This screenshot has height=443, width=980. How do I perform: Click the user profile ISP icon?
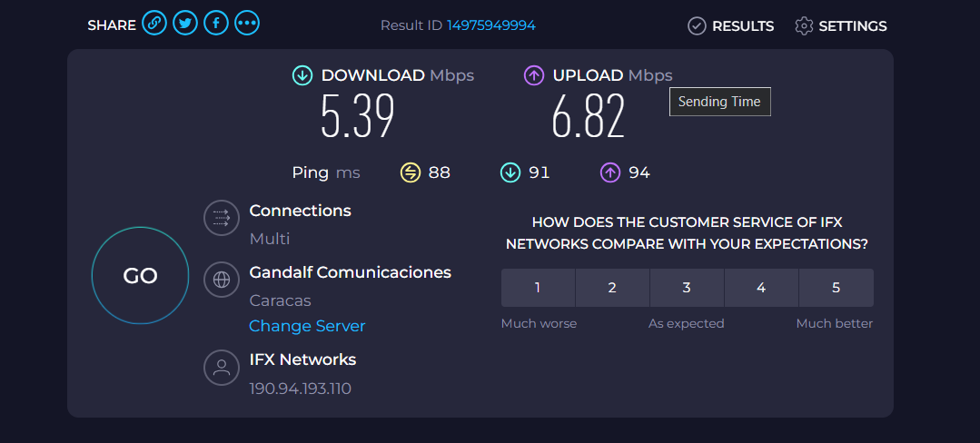coord(221,368)
